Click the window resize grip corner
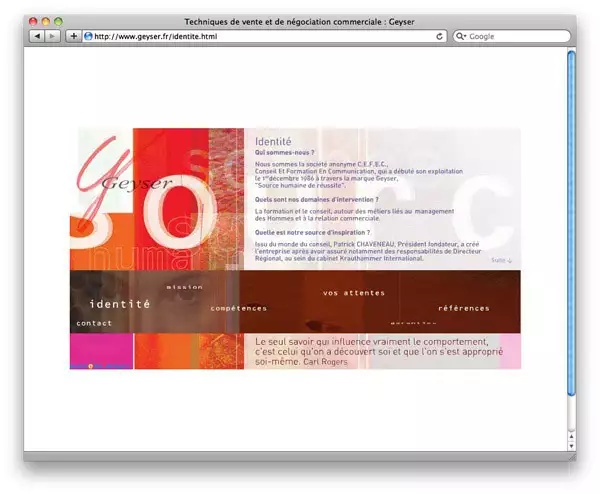The height and width of the screenshot is (494, 600). click(x=572, y=457)
